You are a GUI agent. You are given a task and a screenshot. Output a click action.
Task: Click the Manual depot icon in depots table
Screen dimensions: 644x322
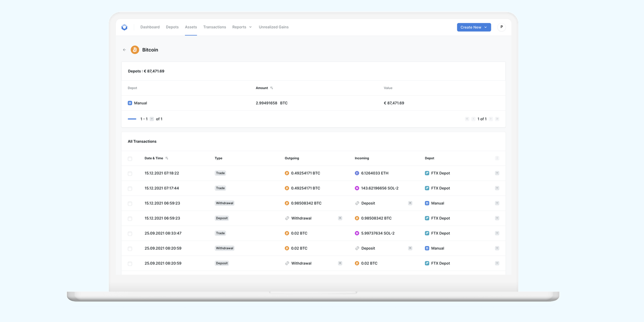[130, 103]
